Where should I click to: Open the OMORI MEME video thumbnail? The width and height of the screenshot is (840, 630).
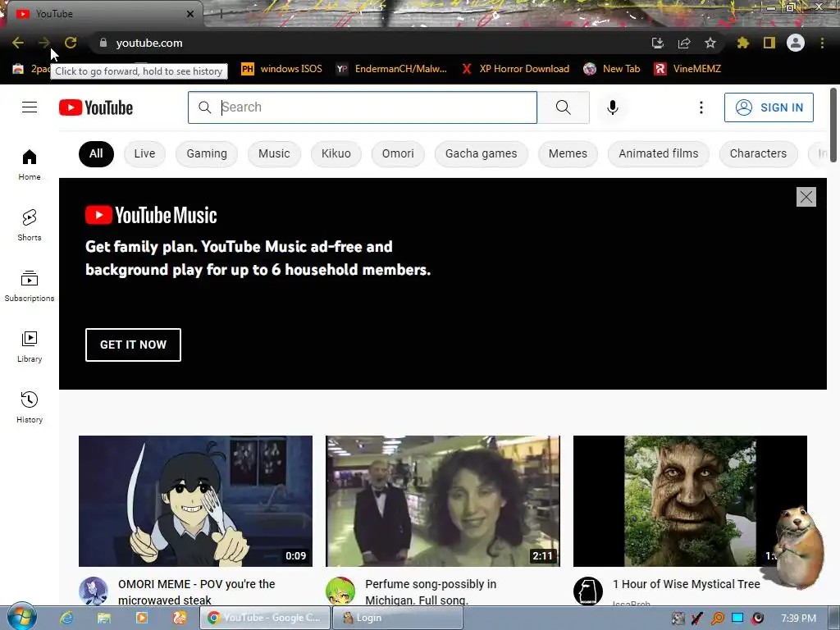click(195, 501)
